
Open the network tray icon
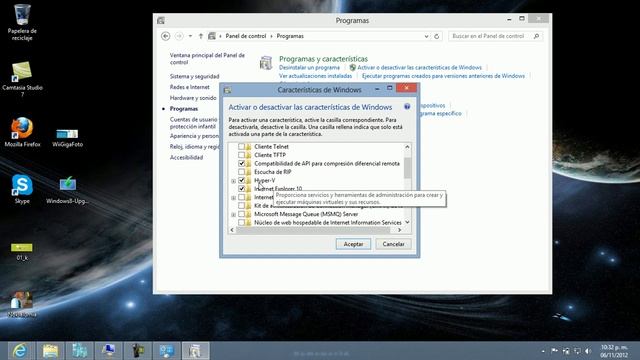click(577, 351)
